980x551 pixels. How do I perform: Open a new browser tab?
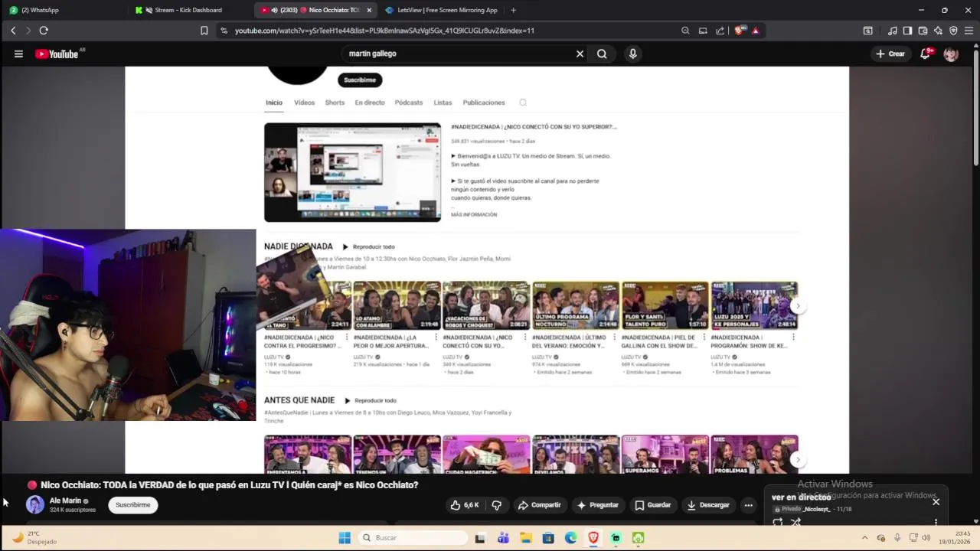pos(513,10)
